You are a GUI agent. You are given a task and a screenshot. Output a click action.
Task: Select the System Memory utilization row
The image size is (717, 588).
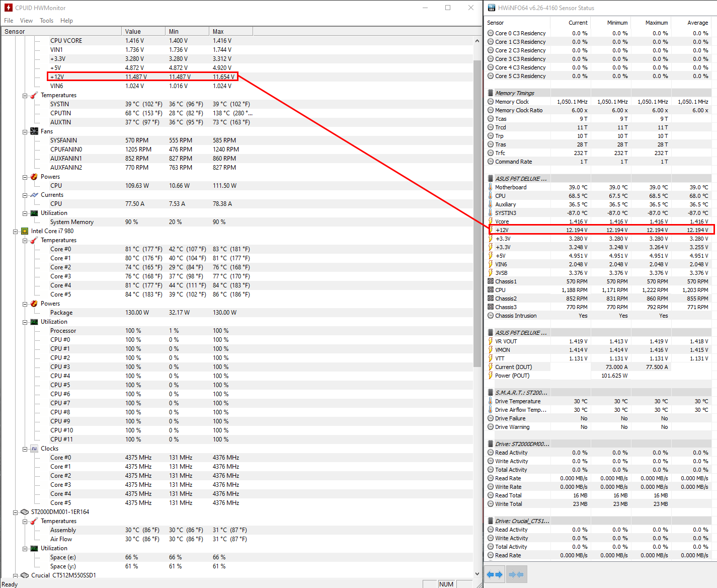(x=236, y=222)
